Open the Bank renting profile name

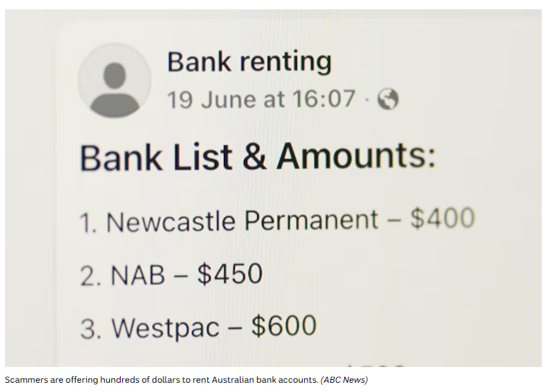(249, 62)
